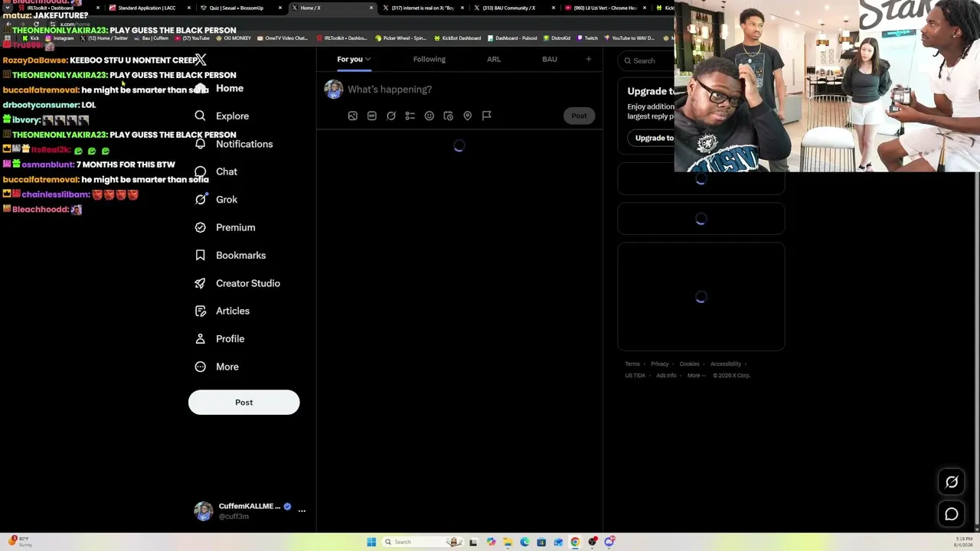
Task: Open the floating messages button
Action: coord(952,514)
